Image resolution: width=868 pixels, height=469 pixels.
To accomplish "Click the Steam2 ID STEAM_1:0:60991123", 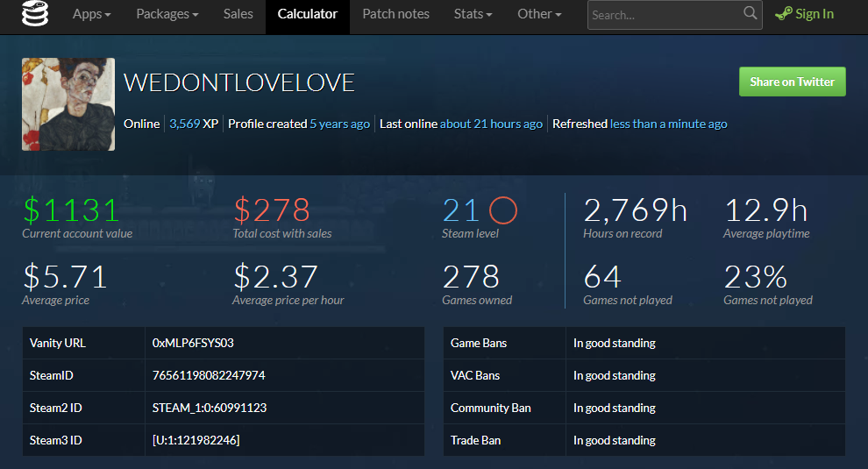I will [210, 409].
